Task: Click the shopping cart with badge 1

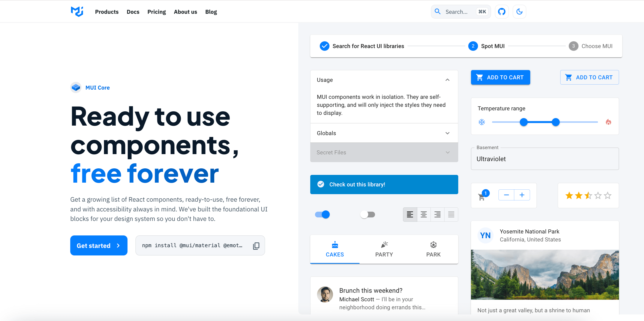Action: 481,197
